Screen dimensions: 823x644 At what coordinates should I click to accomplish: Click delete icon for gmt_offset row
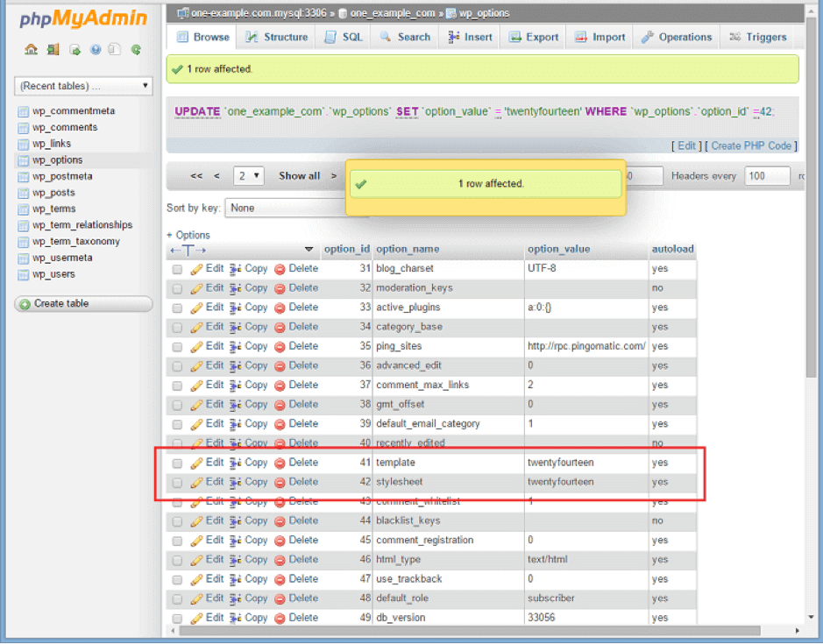pyautogui.click(x=280, y=405)
